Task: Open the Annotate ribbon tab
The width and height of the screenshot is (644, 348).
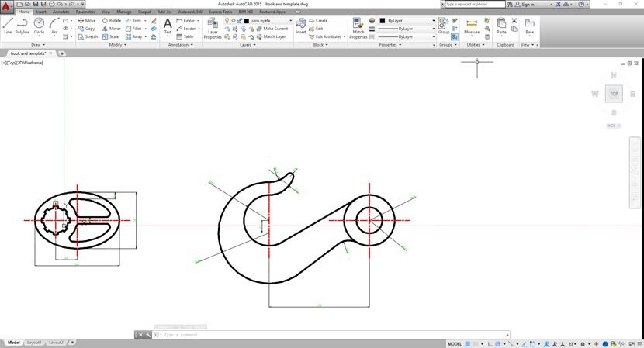Action: tap(61, 12)
